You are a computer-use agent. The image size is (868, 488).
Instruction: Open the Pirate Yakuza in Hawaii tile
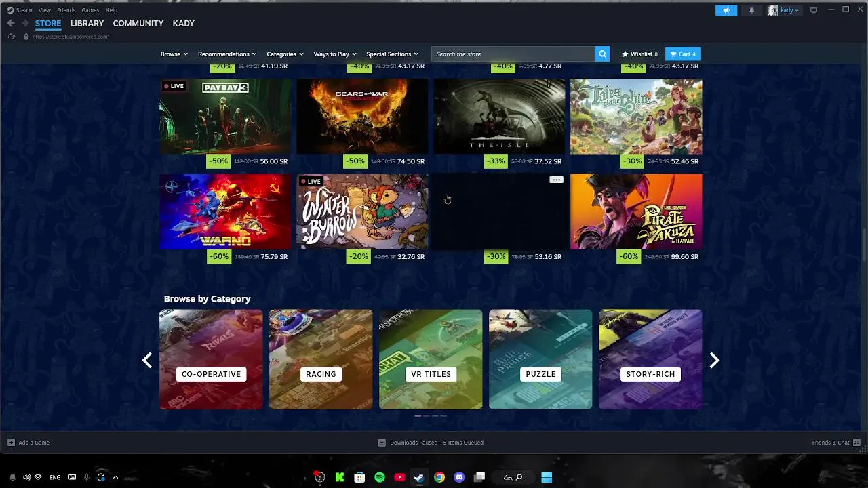tap(636, 211)
